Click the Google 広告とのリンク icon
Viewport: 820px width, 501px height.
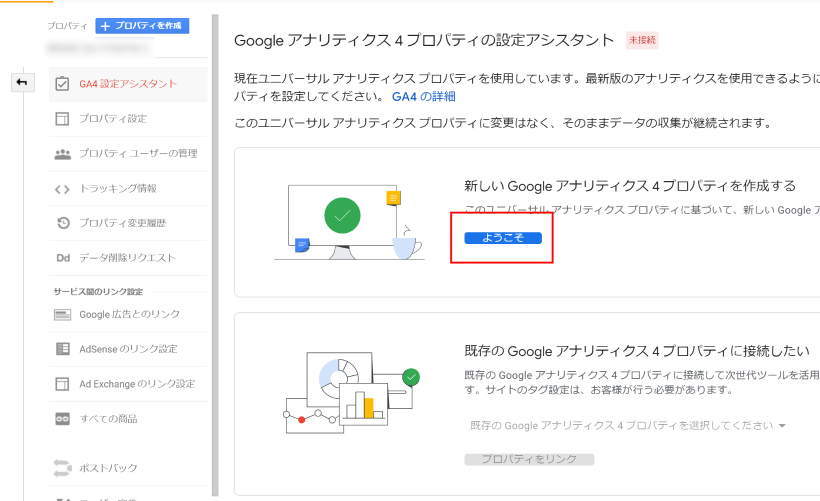pos(62,314)
